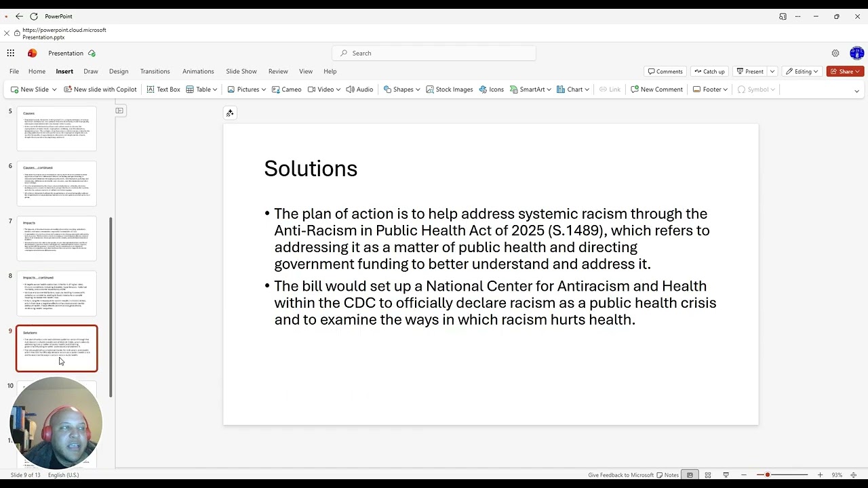Start slideshow from the status bar
The height and width of the screenshot is (488, 868).
coord(726,475)
